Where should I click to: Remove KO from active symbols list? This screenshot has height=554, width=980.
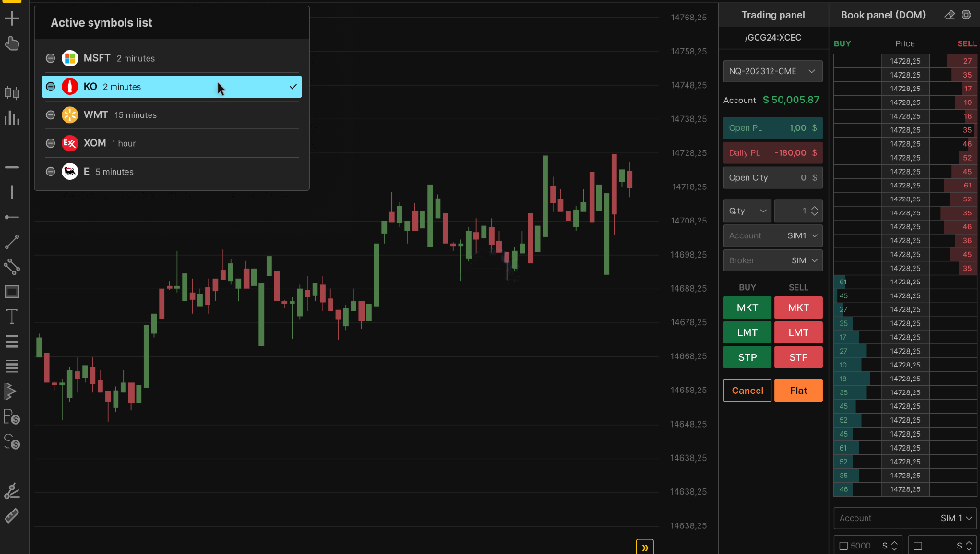tap(51, 86)
